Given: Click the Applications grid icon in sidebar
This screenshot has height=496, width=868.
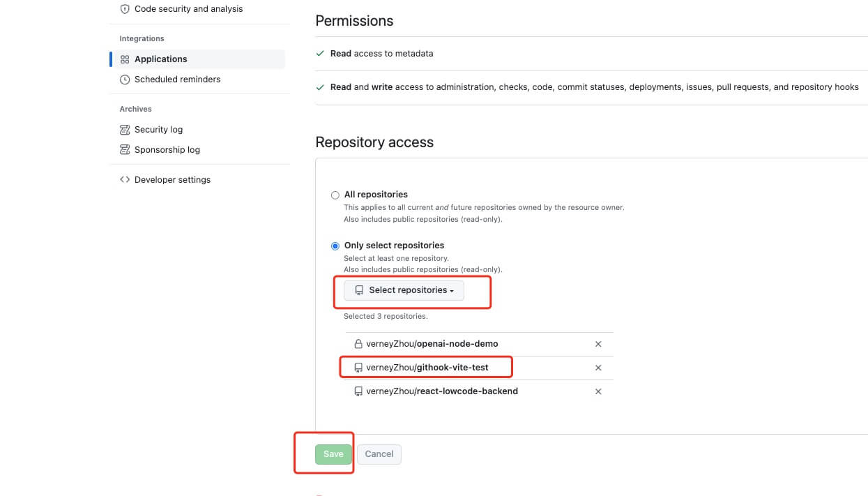Looking at the screenshot, I should tap(125, 59).
